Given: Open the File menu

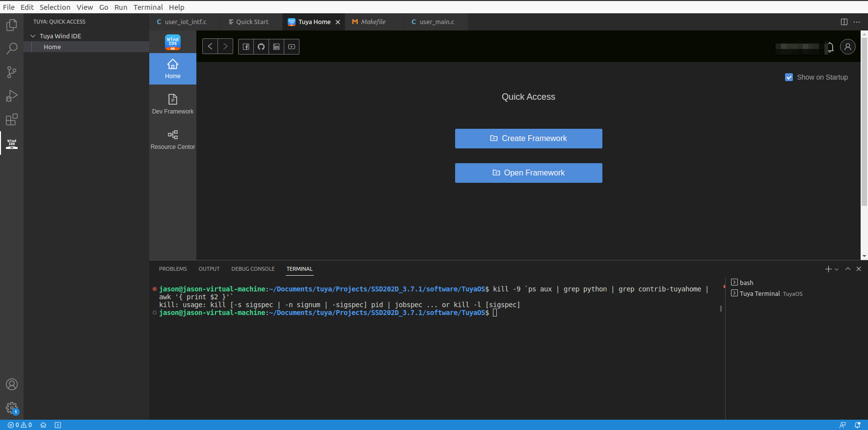Looking at the screenshot, I should coord(9,7).
